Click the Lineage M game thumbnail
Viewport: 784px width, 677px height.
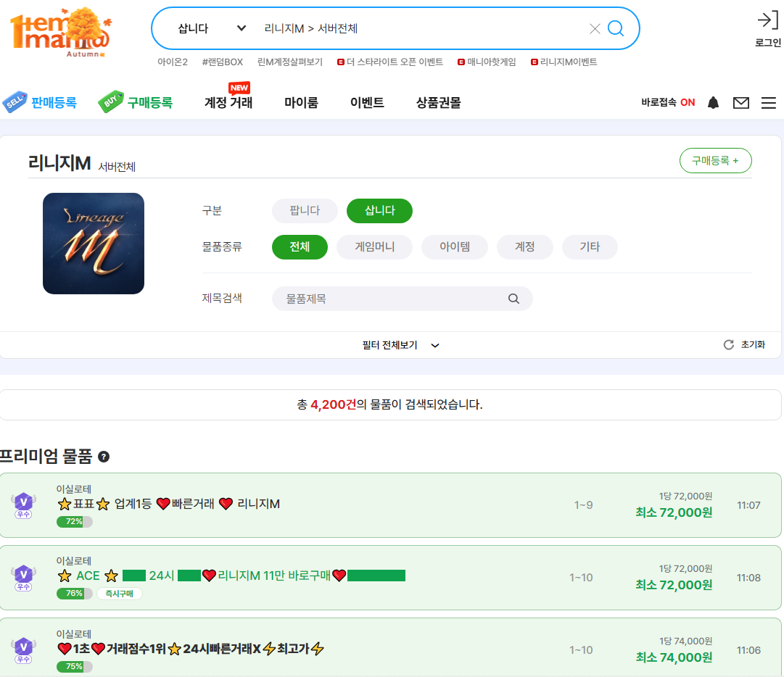[x=94, y=244]
